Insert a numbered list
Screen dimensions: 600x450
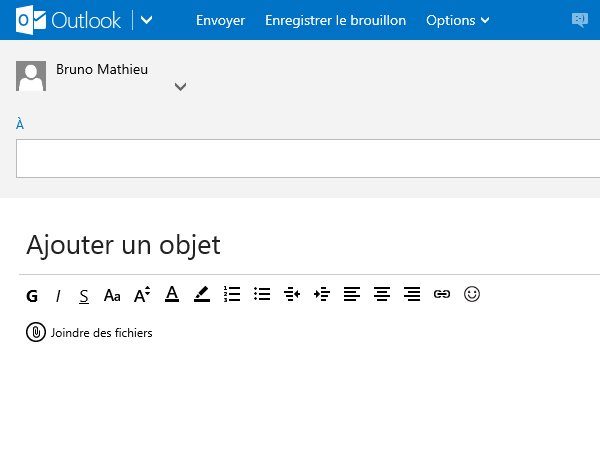232,294
